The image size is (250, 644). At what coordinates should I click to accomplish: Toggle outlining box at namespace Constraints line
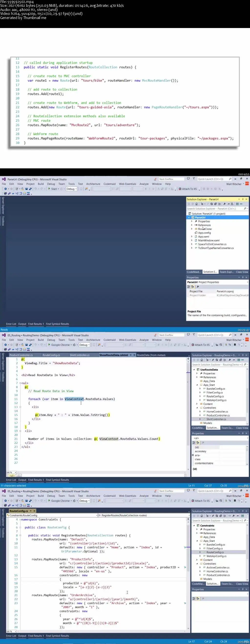pyautogui.click(x=20, y=519)
